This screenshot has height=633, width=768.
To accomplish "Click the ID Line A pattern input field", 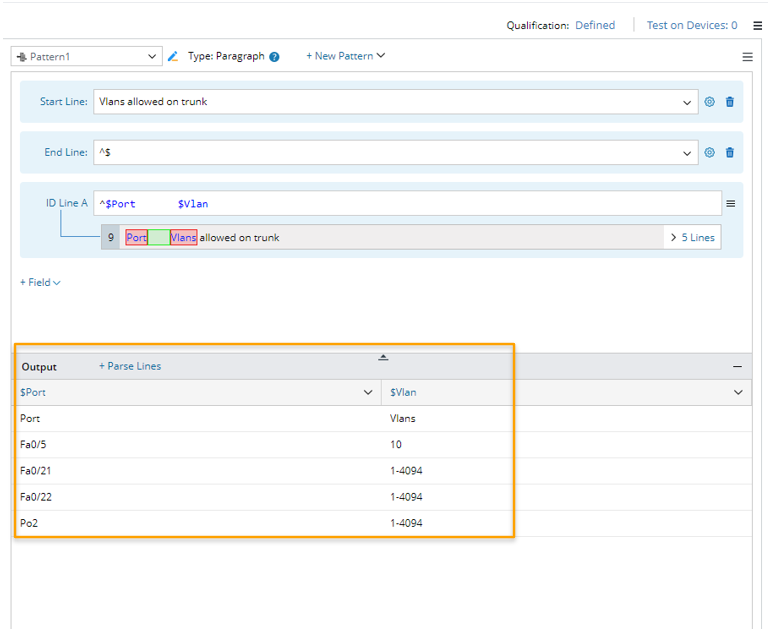I will point(400,204).
